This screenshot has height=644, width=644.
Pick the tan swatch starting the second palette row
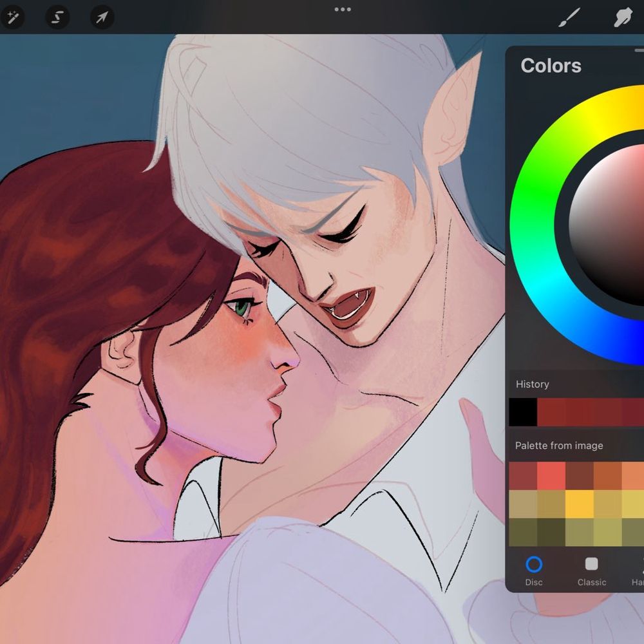click(x=523, y=504)
